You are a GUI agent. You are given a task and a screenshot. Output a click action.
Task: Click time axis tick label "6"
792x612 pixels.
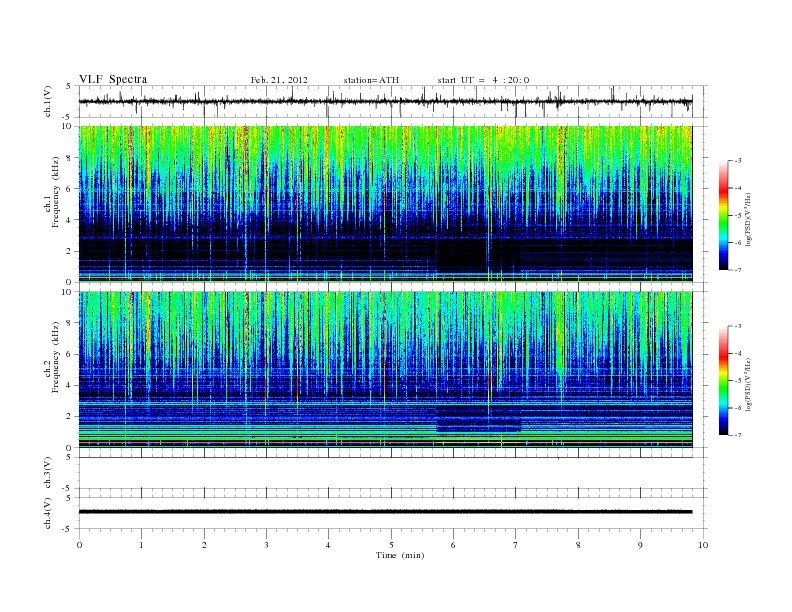453,545
